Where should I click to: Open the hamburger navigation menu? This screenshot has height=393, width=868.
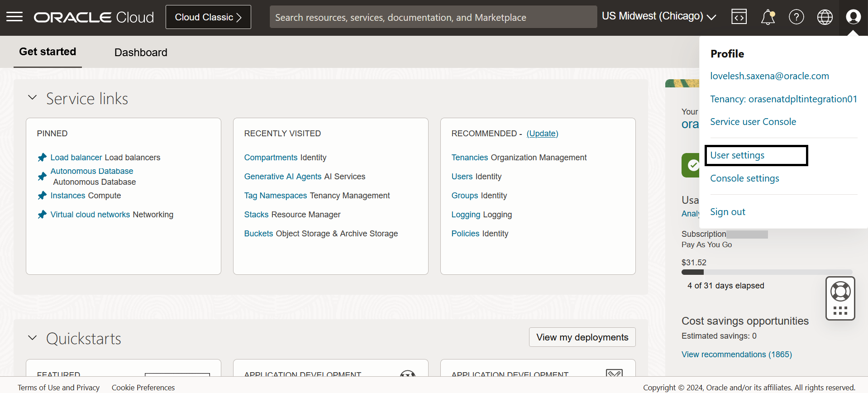click(14, 17)
